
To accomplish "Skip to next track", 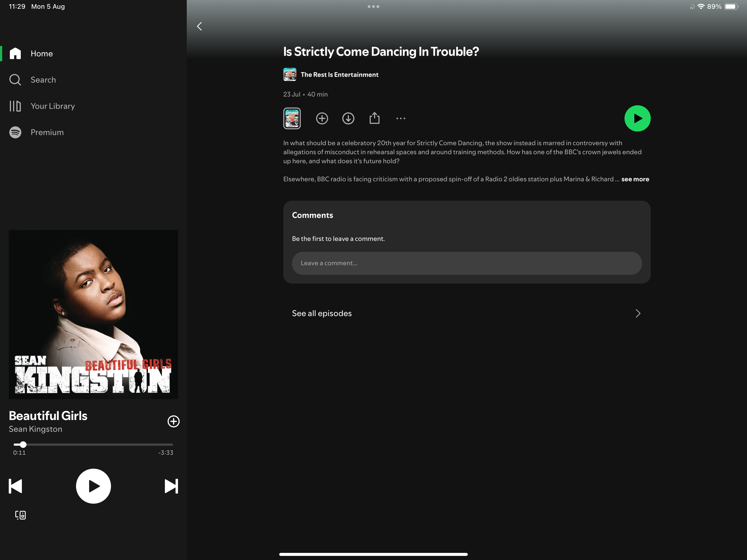I will pyautogui.click(x=171, y=486).
